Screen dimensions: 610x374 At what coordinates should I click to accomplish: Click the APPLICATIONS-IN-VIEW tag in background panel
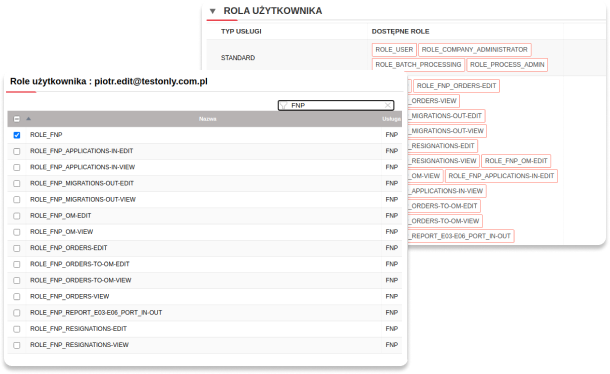pyautogui.click(x=447, y=191)
